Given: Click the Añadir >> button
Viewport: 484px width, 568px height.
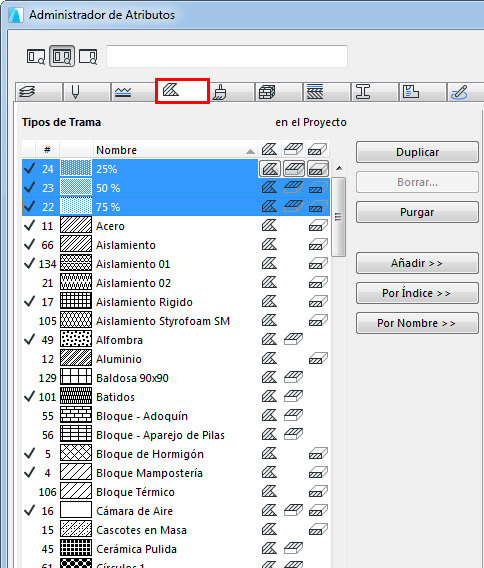Looking at the screenshot, I should click(x=417, y=263).
